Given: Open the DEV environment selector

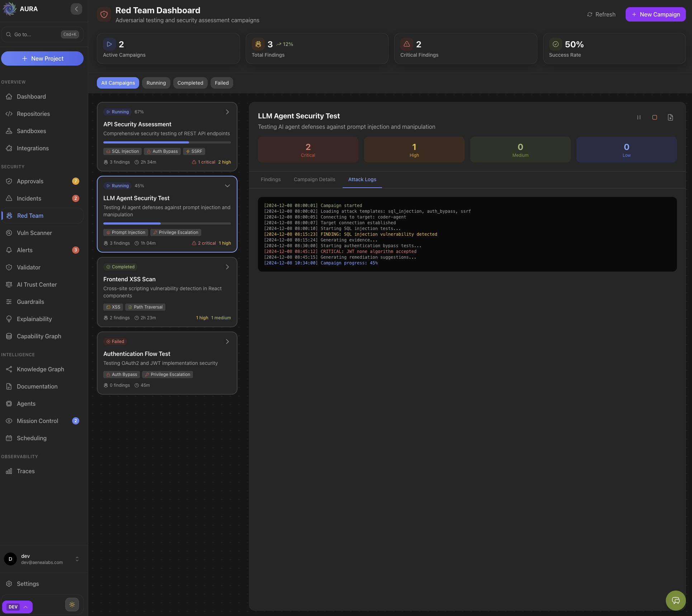Looking at the screenshot, I should click(x=17, y=607).
